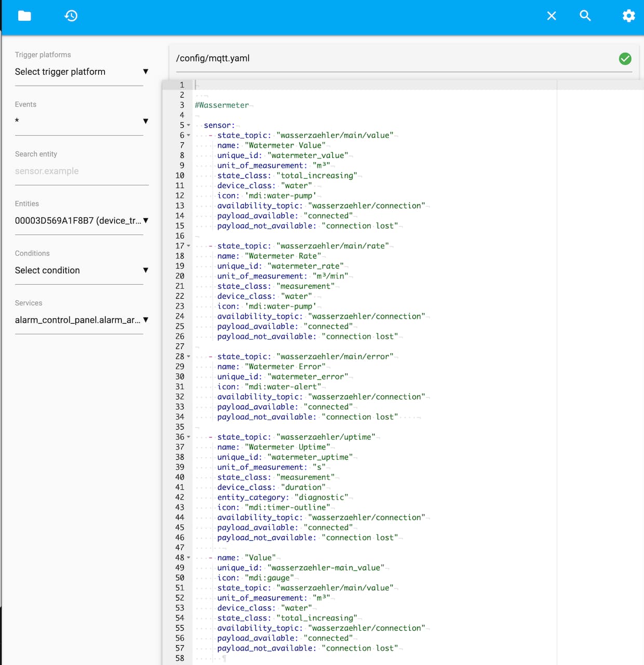Fold the Watermeter Error block at line 28
Image resolution: width=644 pixels, height=665 pixels.
(x=189, y=357)
